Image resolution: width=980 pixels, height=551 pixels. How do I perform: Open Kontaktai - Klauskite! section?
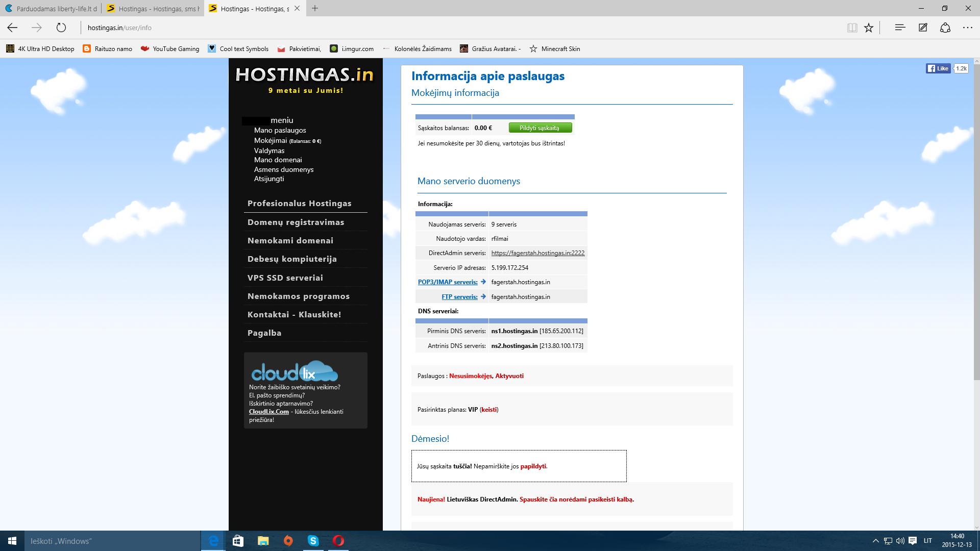(294, 314)
